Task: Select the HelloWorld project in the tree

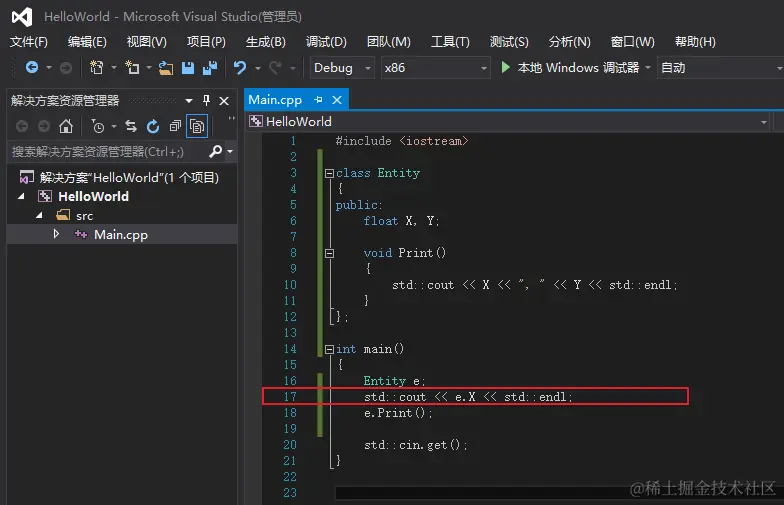Action: coord(94,196)
